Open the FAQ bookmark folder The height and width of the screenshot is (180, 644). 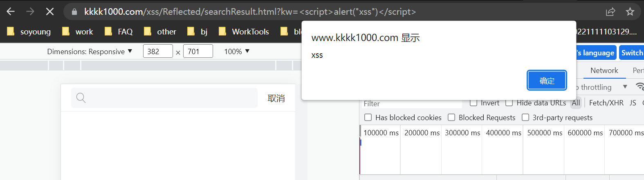tap(119, 32)
